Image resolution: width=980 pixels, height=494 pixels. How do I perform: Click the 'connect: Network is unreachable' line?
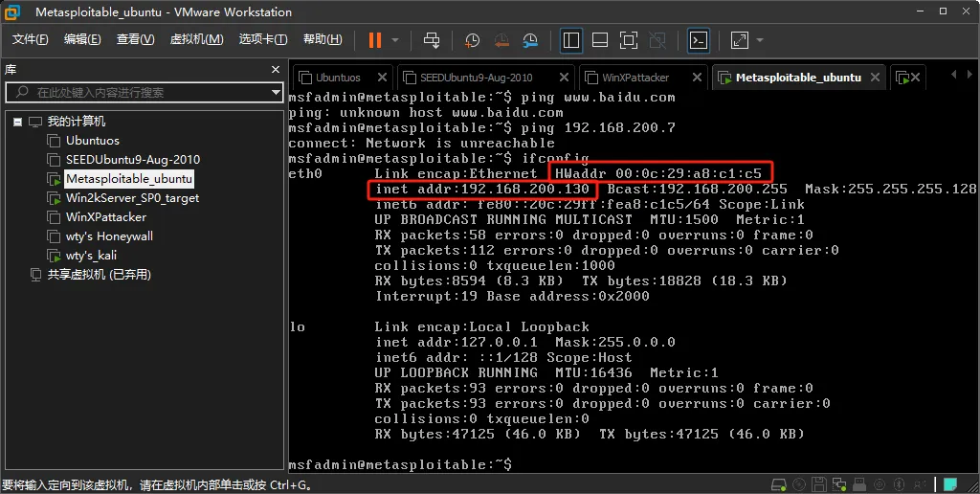point(422,144)
